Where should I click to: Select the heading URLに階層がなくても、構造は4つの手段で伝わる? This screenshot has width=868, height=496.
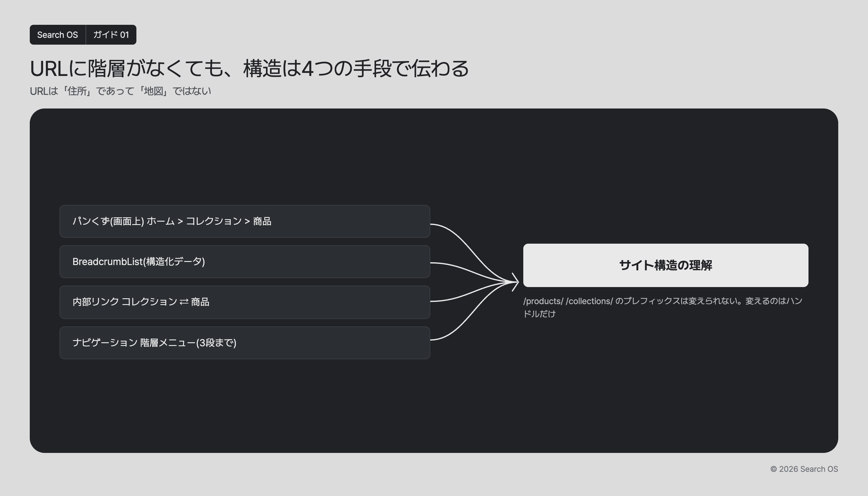249,69
